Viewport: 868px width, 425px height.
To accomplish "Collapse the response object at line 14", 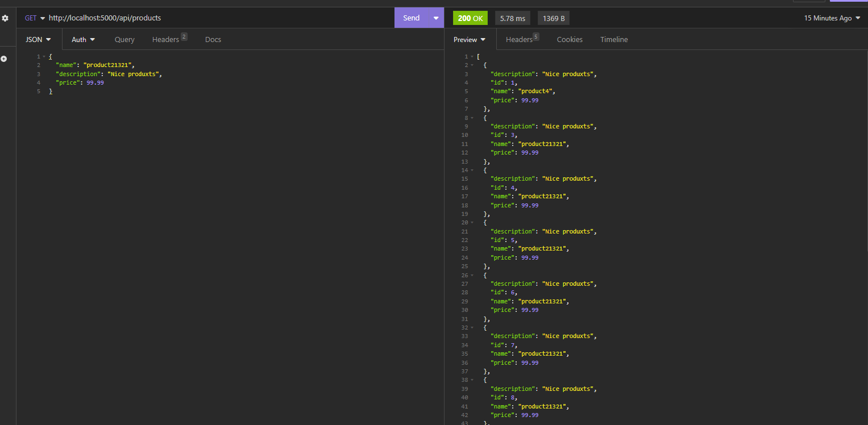I will (x=472, y=170).
